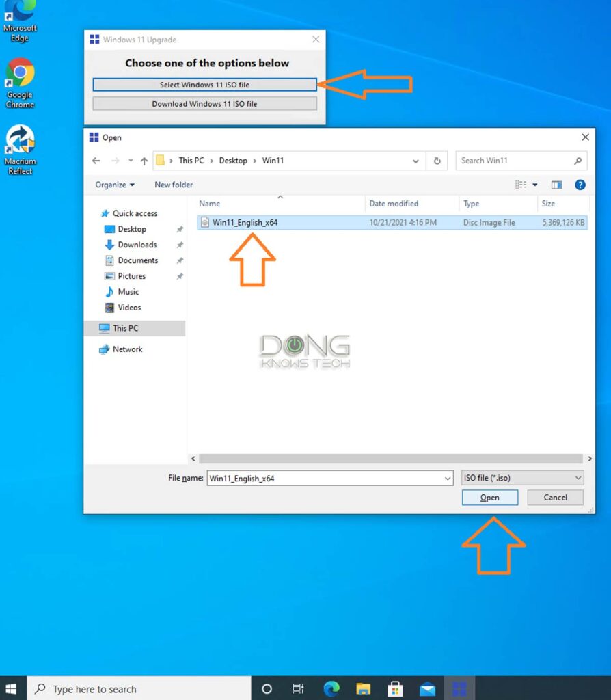Close the Open dialog
Image resolution: width=611 pixels, height=700 pixels.
(x=585, y=137)
